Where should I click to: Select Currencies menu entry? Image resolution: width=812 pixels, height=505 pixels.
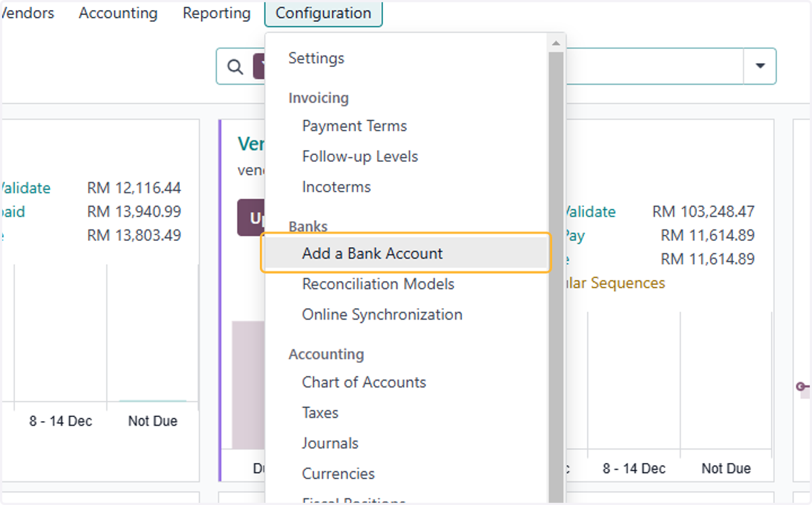click(x=338, y=473)
